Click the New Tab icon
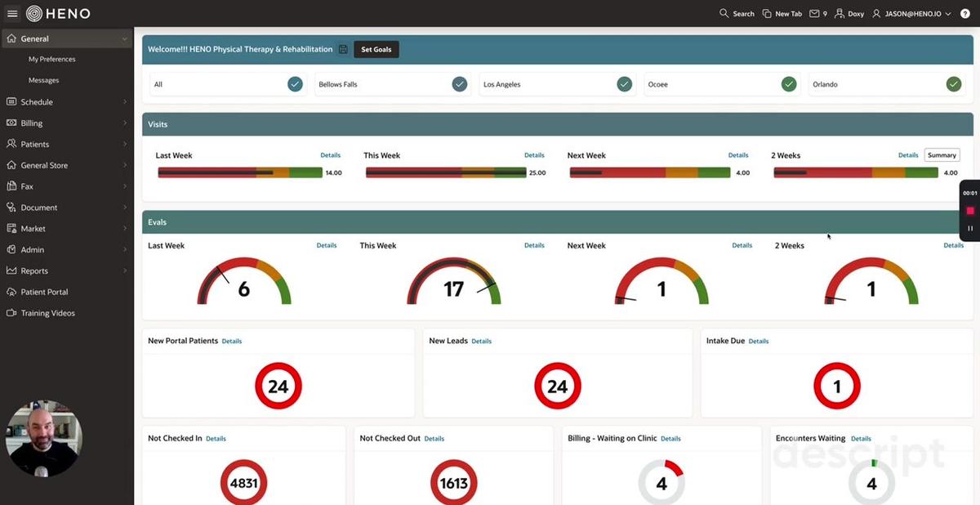The image size is (980, 505). click(x=765, y=12)
